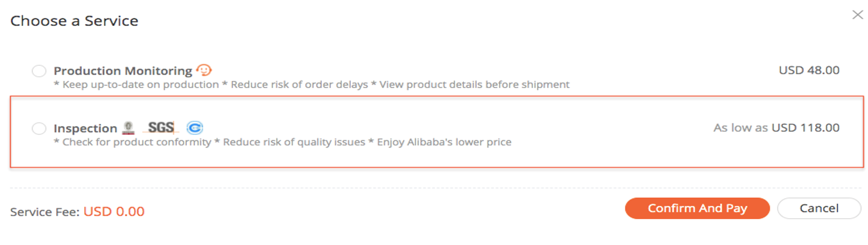868x245 pixels.
Task: Click the Production Monitoring label text
Action: [123, 71]
